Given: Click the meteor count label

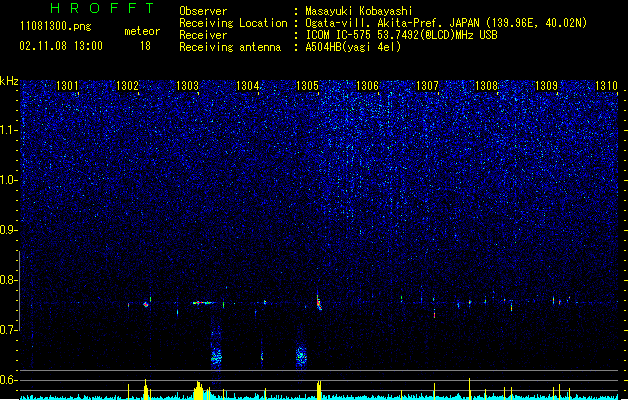Looking at the screenshot, I should pos(142,31).
